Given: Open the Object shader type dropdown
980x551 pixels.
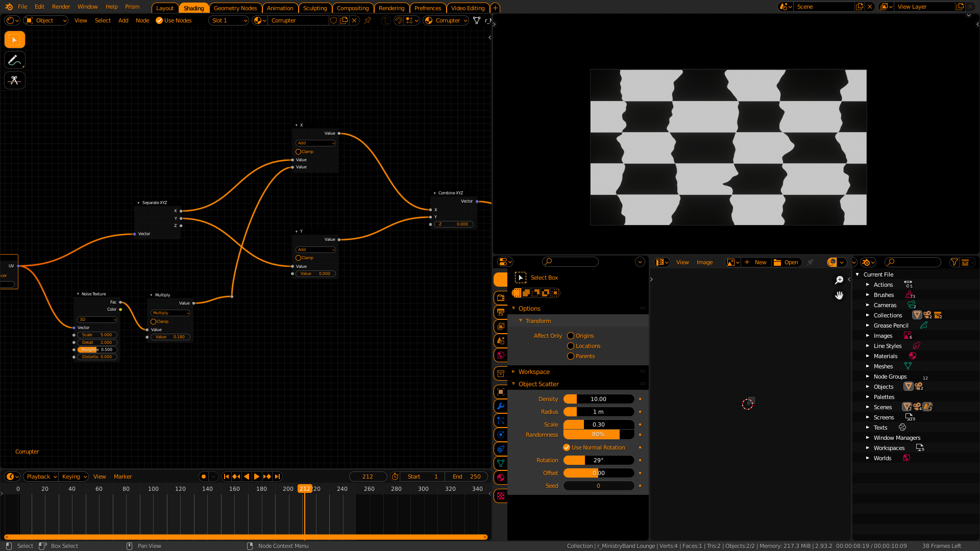Looking at the screenshot, I should [x=46, y=20].
